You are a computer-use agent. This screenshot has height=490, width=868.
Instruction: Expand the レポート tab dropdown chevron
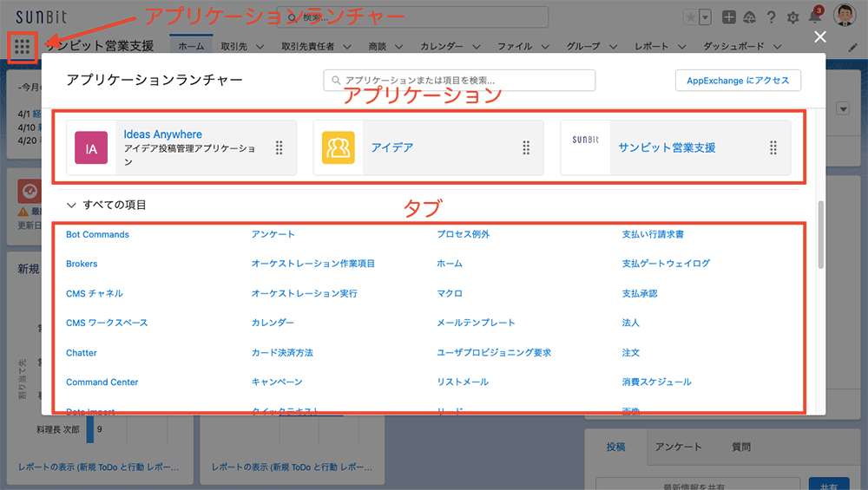point(682,47)
